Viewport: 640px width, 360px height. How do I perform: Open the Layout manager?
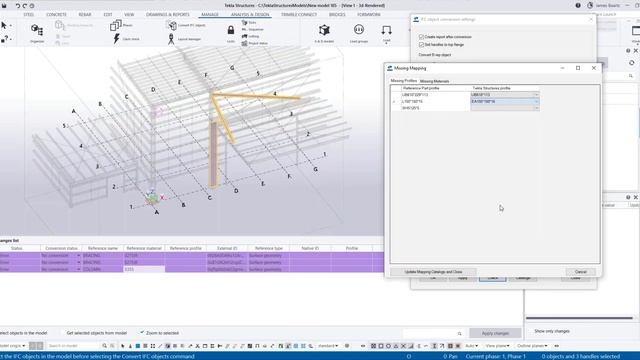(184, 39)
